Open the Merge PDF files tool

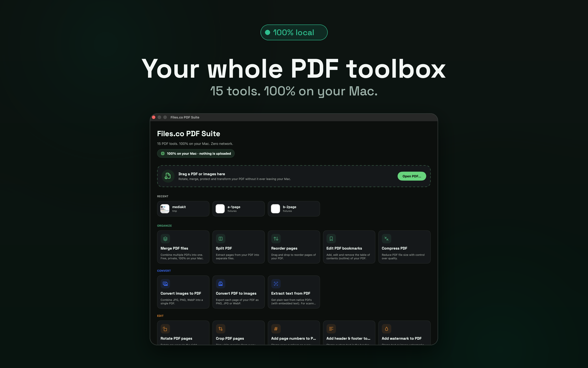pos(183,247)
